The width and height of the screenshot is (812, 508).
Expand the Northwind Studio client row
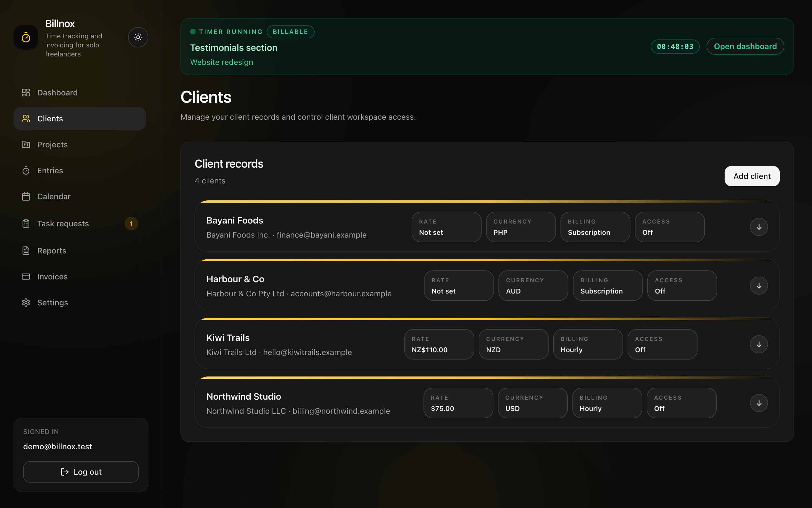point(759,403)
